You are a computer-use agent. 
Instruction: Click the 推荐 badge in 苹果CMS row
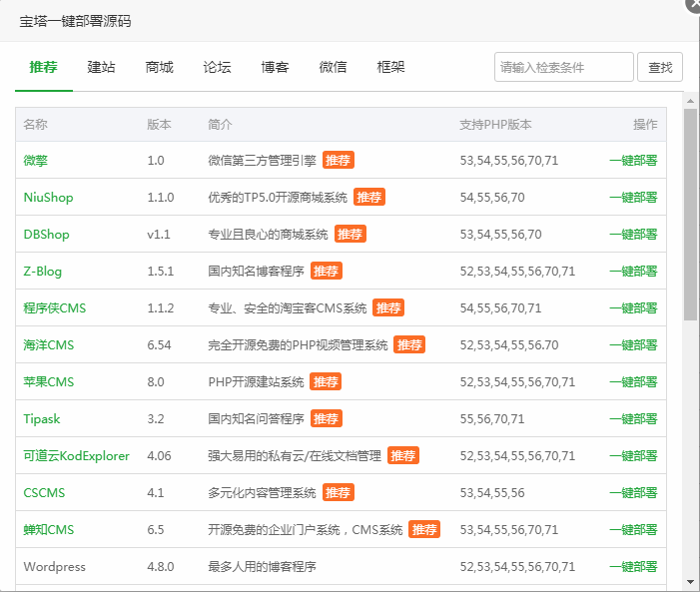click(x=326, y=382)
